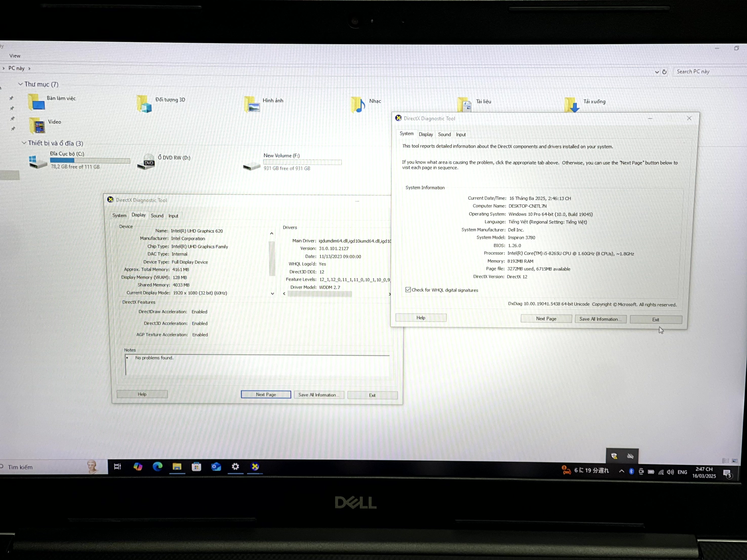Collapse the Thiết bị và ổ đĩa group
This screenshot has width=747, height=560.
click(x=24, y=143)
